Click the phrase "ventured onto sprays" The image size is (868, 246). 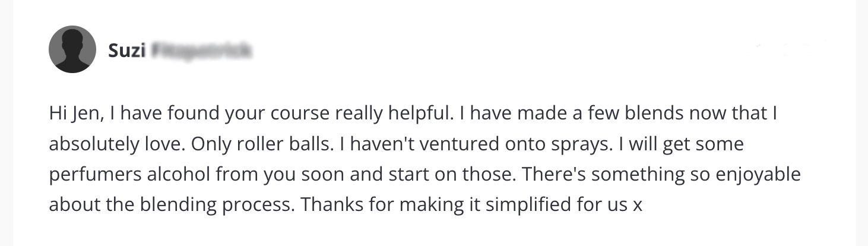click(517, 144)
